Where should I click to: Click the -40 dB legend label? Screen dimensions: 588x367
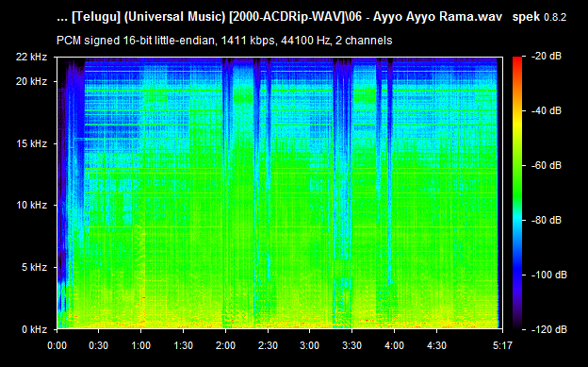coord(546,110)
